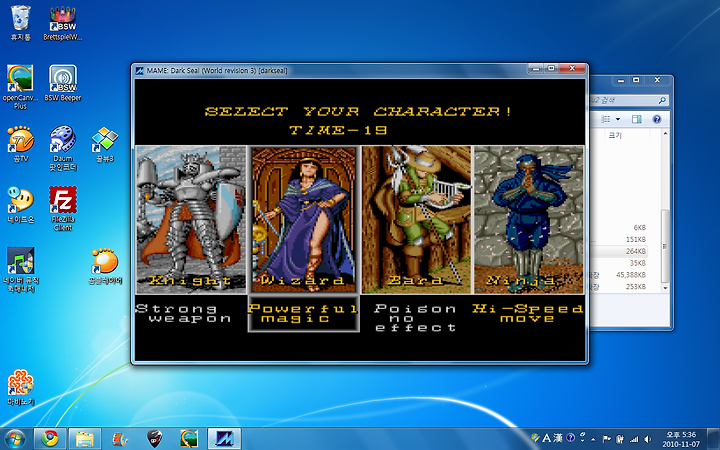Maximize the Explorer window
The height and width of the screenshot is (450, 720).
636,80
